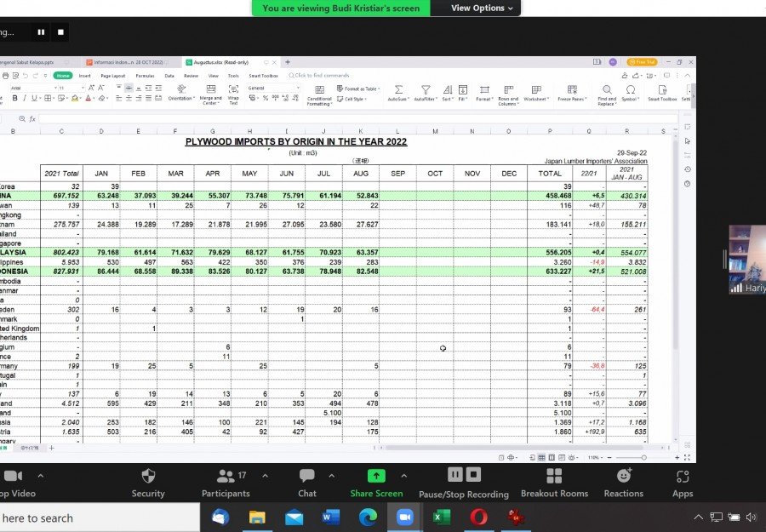Click the Merge and Center tool
The image size is (766, 532).
tap(211, 94)
